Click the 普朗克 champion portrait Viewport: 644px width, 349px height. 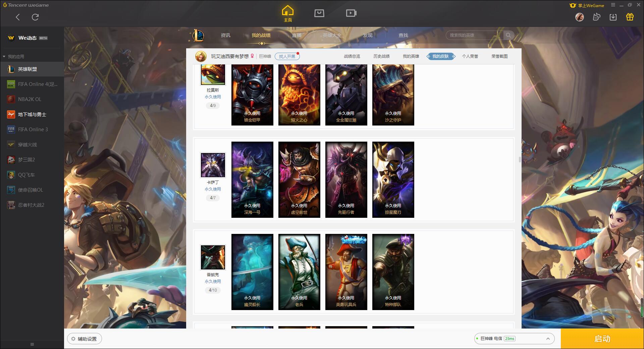pos(213,257)
